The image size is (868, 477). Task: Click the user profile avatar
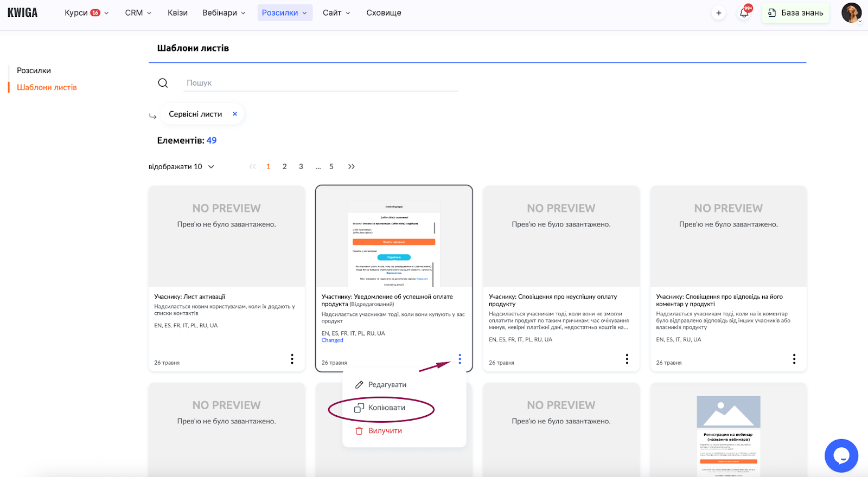pos(851,13)
